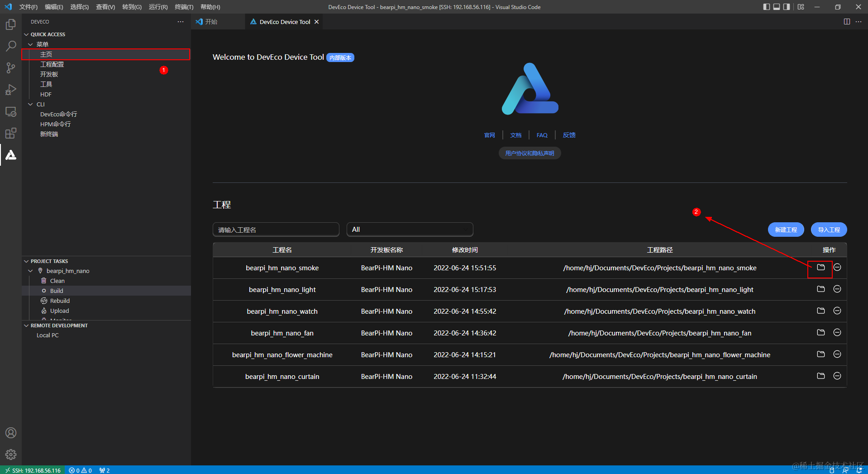Collapse the CLI tree node
Screen dimensions: 868x474
click(x=30, y=104)
